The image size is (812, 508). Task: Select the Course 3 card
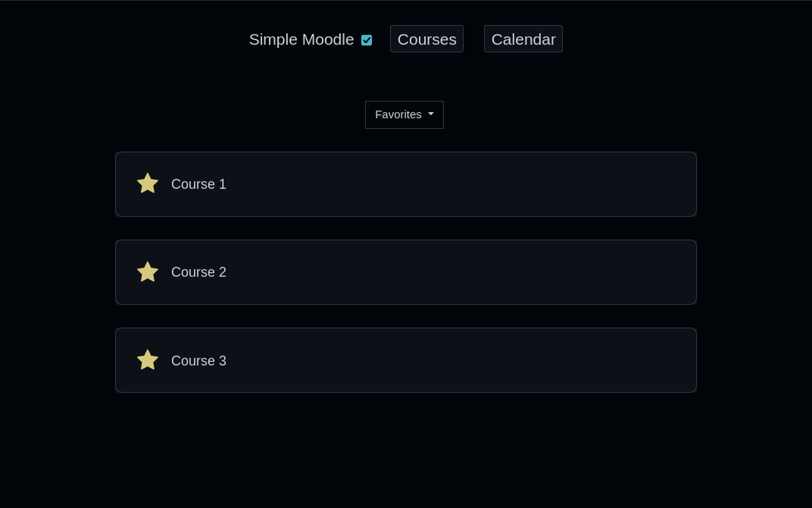click(406, 360)
